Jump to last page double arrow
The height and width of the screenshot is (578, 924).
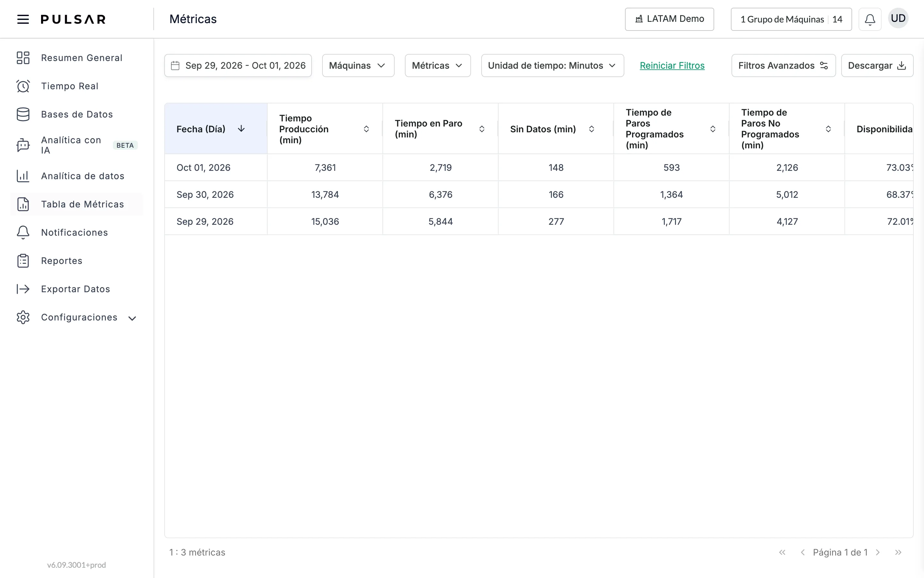pyautogui.click(x=898, y=552)
